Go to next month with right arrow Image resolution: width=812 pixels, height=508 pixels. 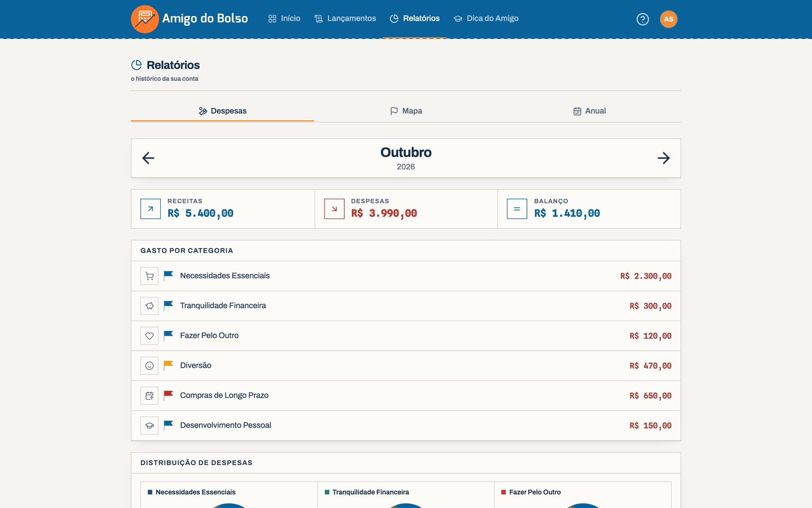pyautogui.click(x=663, y=158)
